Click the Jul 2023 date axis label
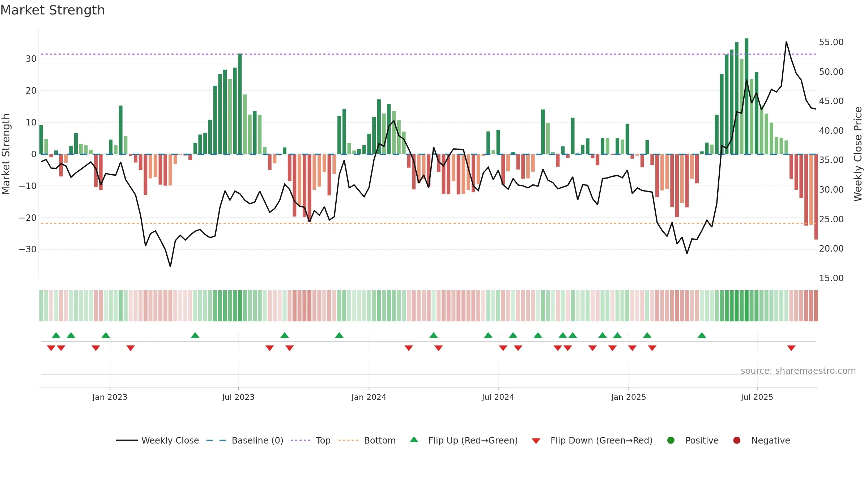The width and height of the screenshot is (868, 488). coord(238,397)
